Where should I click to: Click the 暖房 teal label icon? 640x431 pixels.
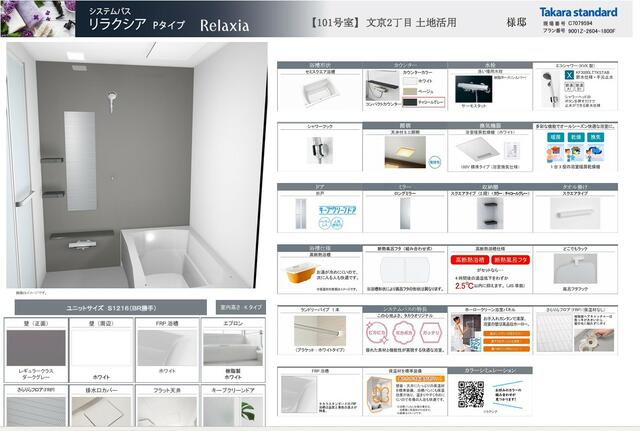pos(556,138)
